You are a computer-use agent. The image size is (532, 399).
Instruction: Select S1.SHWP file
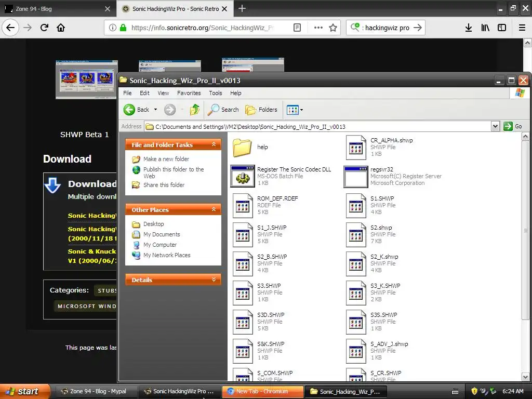[370, 205]
